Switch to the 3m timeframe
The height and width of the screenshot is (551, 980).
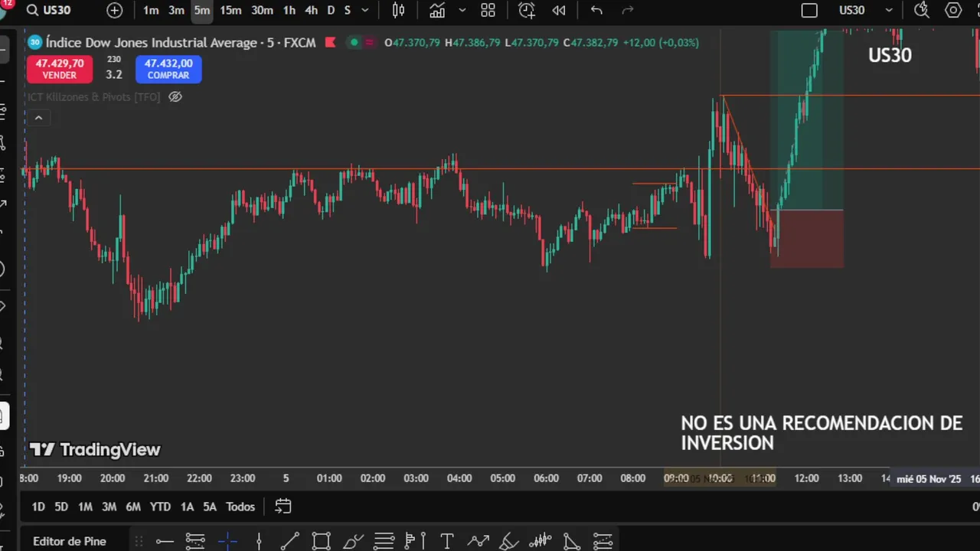pyautogui.click(x=176, y=10)
